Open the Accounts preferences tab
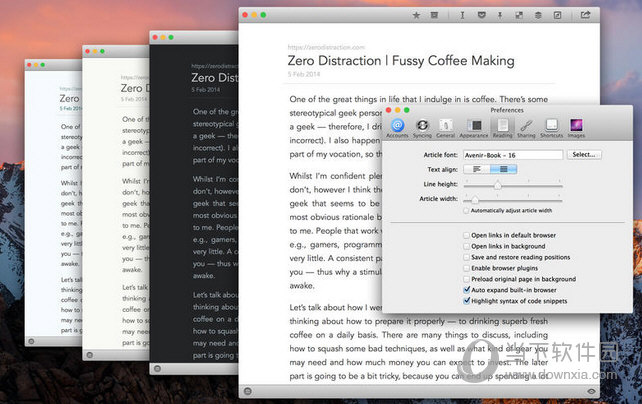This screenshot has height=404, width=642. click(x=397, y=128)
